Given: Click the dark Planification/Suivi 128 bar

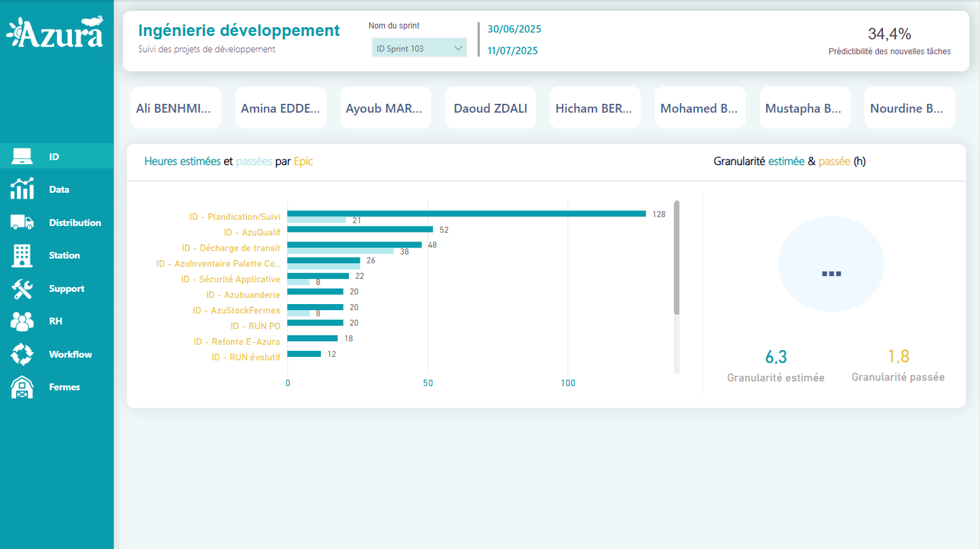Looking at the screenshot, I should click(466, 214).
